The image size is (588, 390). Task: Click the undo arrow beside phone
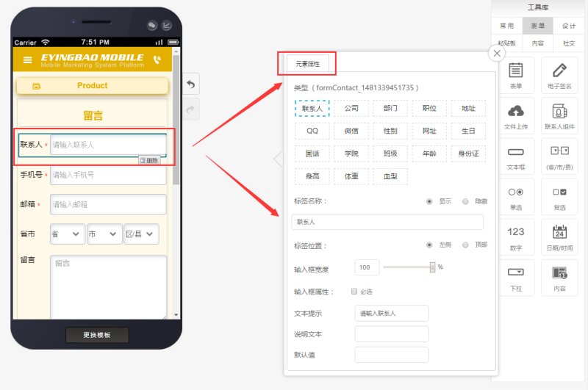click(x=190, y=84)
